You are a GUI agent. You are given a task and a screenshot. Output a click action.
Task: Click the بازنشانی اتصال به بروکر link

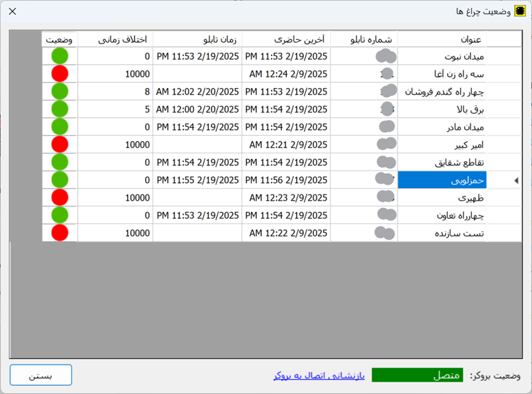(x=319, y=376)
